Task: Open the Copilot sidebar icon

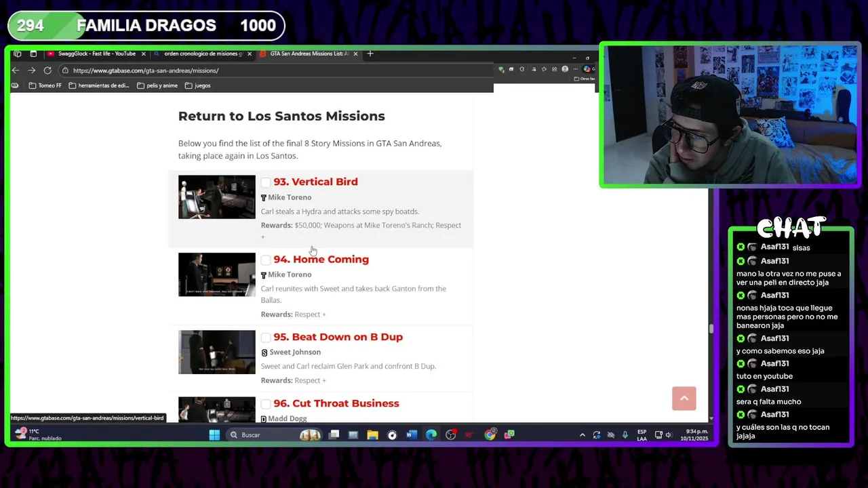Action: 587,69
